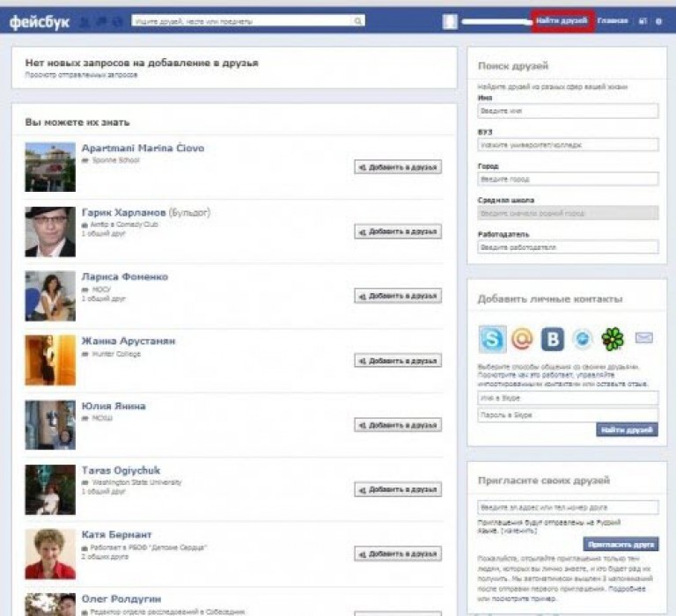Select the Skype contacts icon
Image resolution: width=676 pixels, height=616 pixels.
[492, 339]
